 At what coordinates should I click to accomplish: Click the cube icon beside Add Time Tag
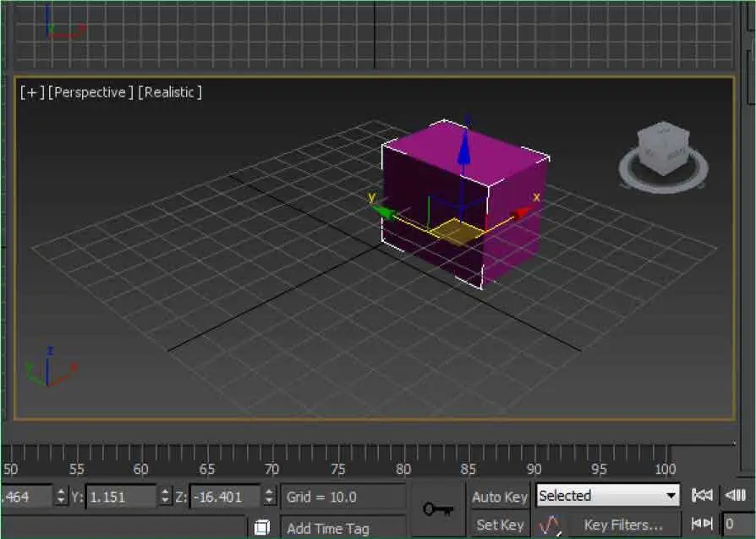(262, 527)
